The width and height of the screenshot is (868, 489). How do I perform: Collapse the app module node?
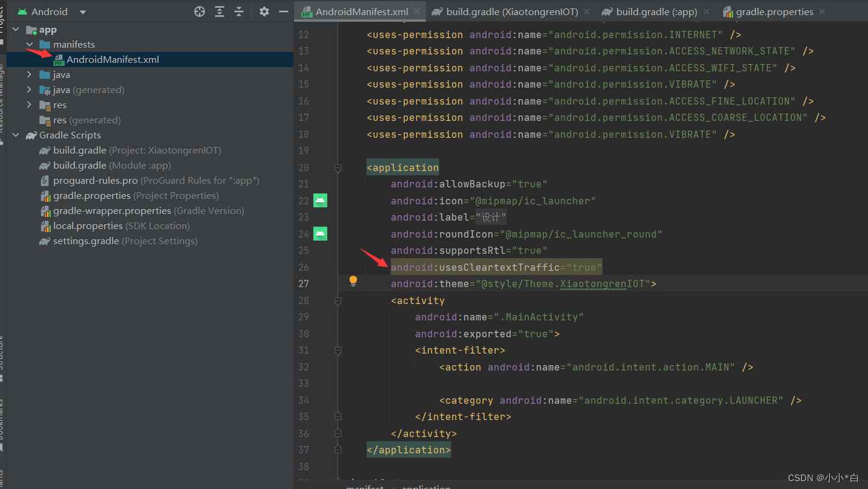(16, 30)
